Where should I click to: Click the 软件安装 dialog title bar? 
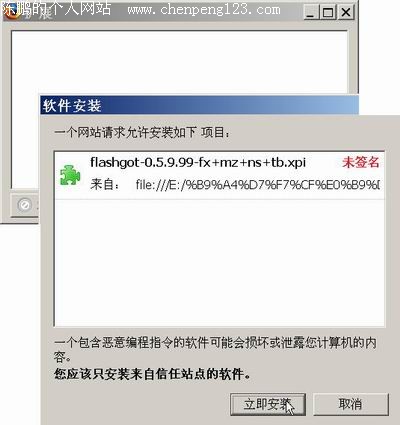(199, 105)
